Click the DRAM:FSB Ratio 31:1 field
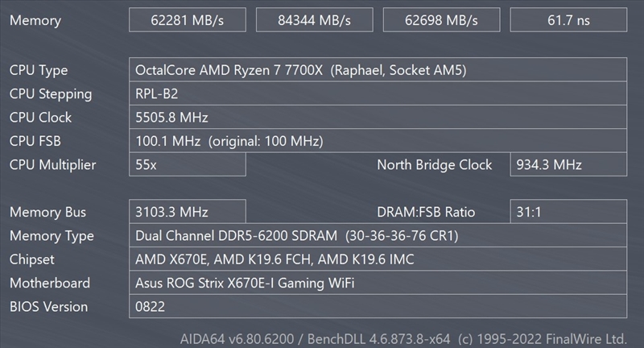 [568, 212]
